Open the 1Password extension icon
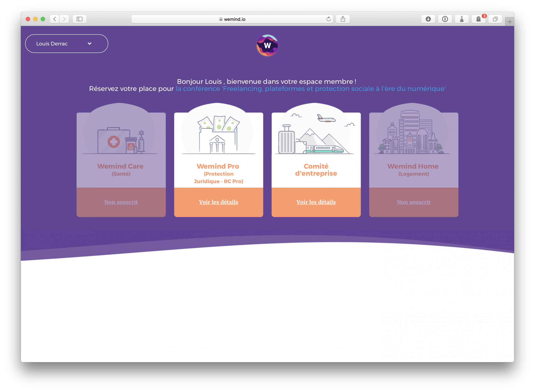This screenshot has width=535, height=392. coord(445,19)
